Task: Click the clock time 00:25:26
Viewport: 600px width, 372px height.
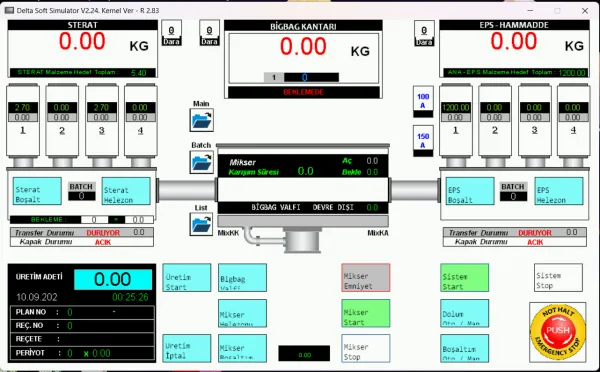Action: 130,297
